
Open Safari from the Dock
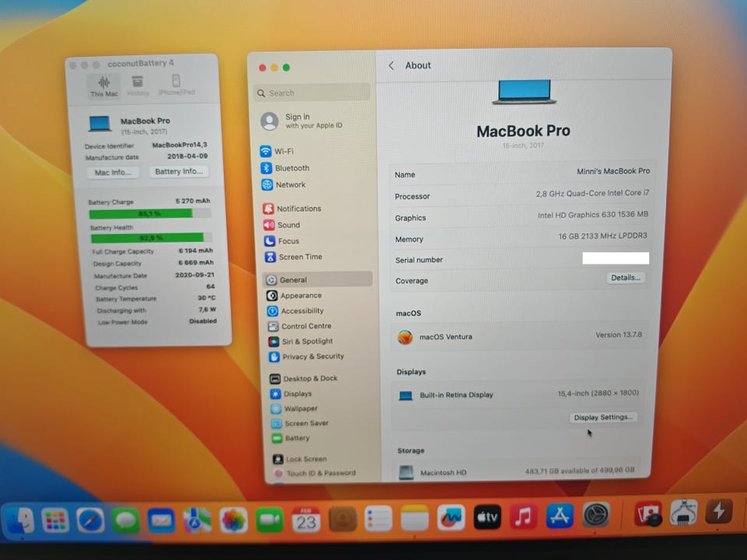coord(90,520)
